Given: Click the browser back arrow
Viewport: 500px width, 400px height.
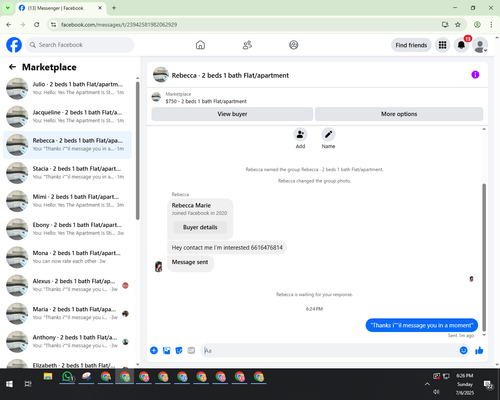Looking at the screenshot, I should point(9,24).
